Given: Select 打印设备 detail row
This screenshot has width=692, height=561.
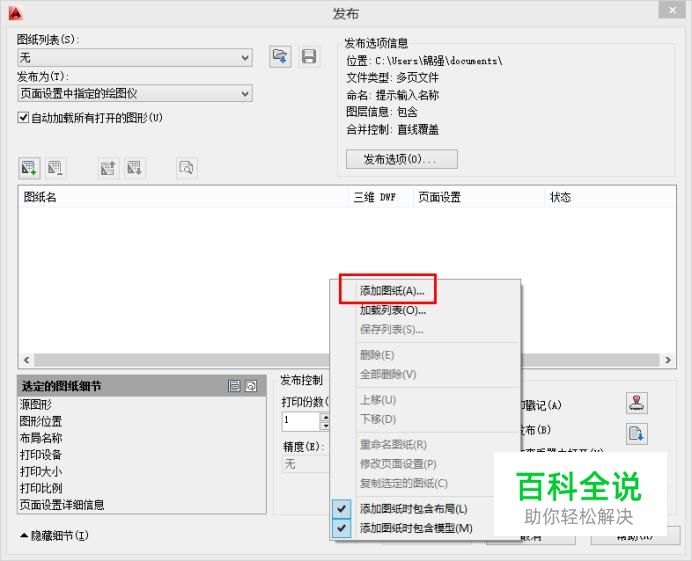Looking at the screenshot, I should point(41,455).
